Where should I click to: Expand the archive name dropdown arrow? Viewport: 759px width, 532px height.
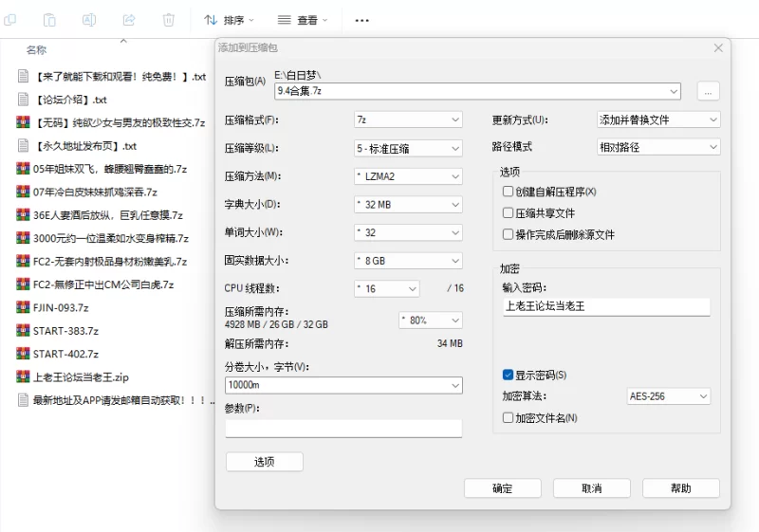[x=674, y=91]
